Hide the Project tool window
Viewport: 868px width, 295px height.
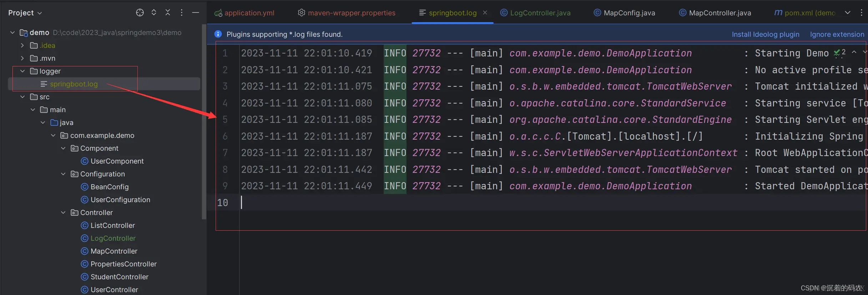[196, 13]
